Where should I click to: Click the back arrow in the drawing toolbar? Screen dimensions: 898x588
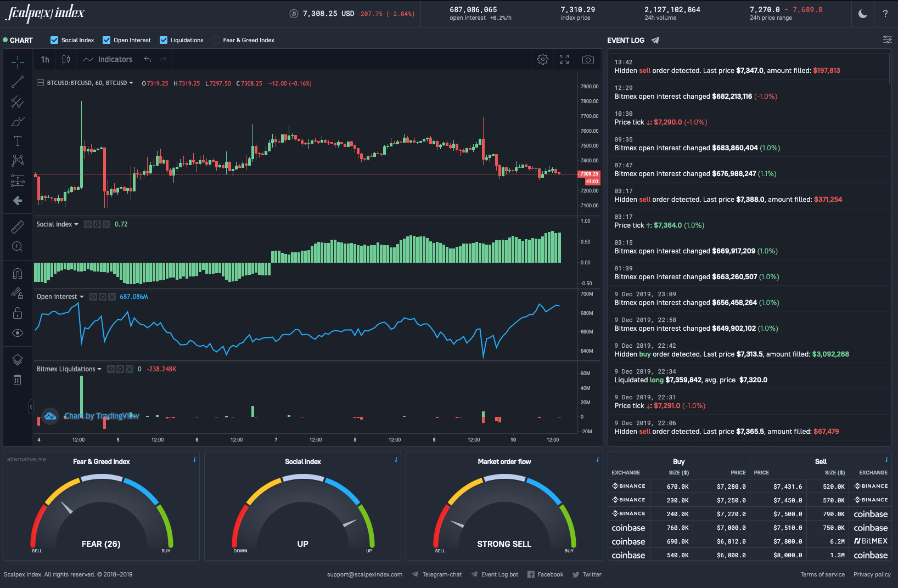click(x=18, y=201)
